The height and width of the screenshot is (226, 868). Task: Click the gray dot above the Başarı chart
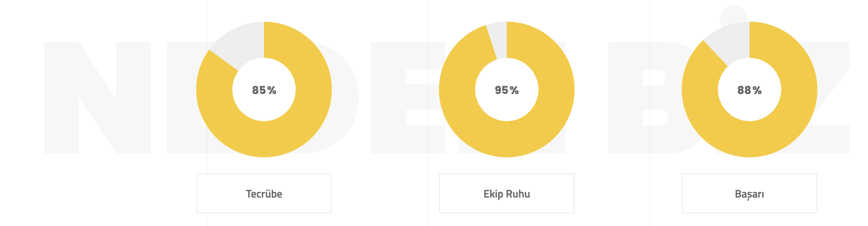pyautogui.click(x=733, y=14)
